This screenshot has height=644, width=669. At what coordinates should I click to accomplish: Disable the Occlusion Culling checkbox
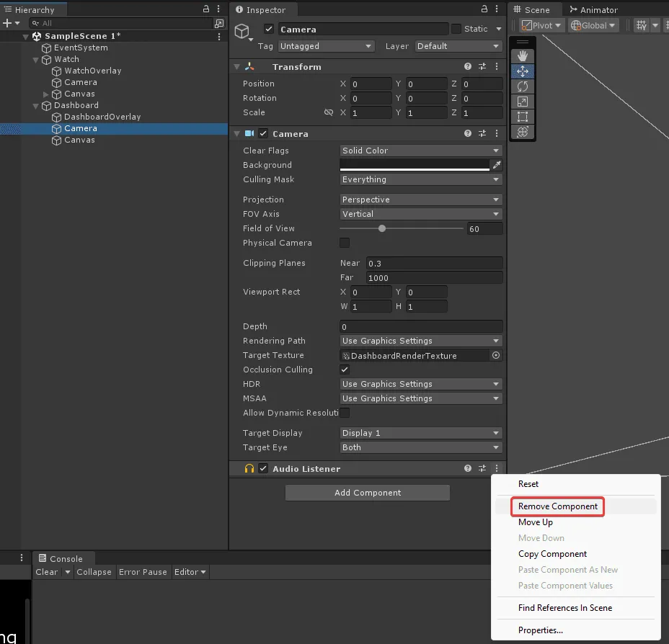[345, 370]
